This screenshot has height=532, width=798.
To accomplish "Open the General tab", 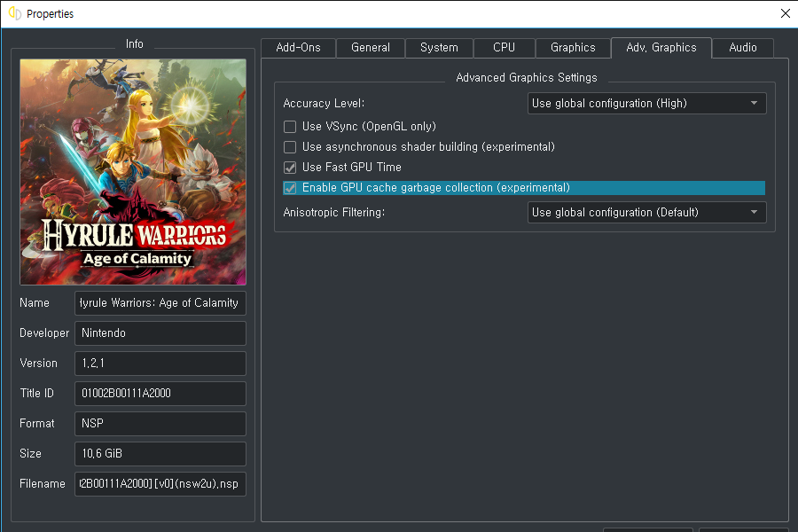I will point(371,48).
